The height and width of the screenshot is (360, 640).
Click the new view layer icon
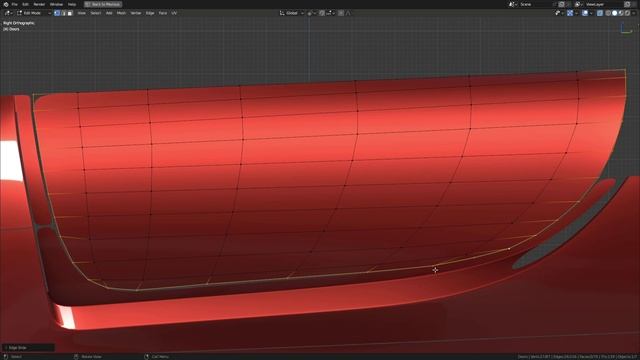click(627, 4)
